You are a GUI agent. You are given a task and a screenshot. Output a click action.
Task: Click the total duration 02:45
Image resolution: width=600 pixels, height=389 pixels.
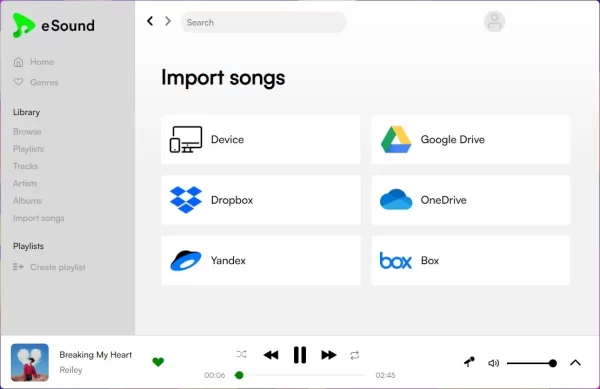coord(385,375)
